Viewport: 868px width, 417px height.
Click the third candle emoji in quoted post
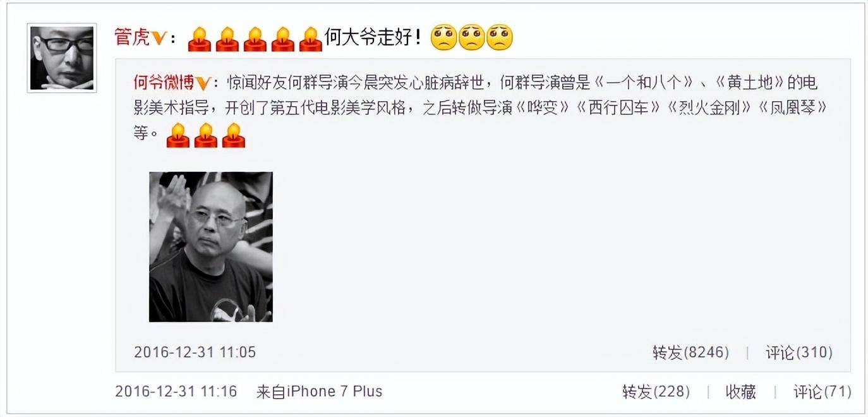(x=233, y=135)
